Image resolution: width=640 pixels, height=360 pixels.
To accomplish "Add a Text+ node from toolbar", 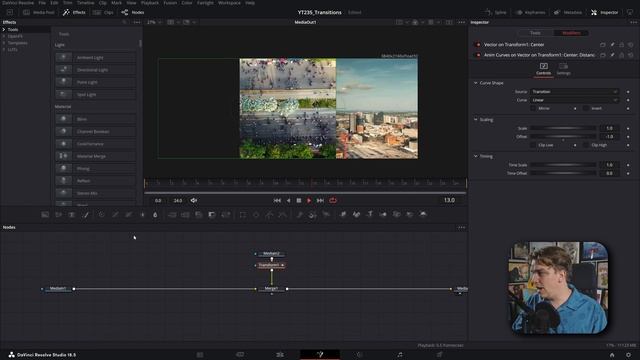I will (72, 214).
